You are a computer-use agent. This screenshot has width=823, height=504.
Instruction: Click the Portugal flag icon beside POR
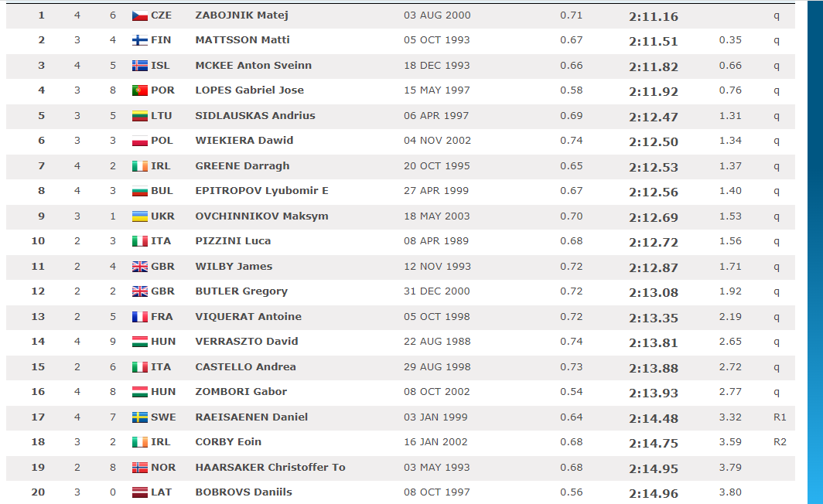click(139, 90)
